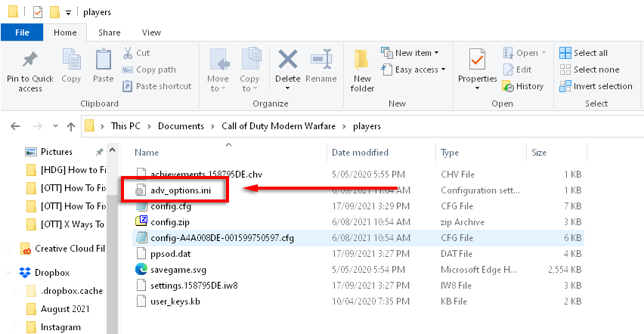Open the File menu tab

22,32
